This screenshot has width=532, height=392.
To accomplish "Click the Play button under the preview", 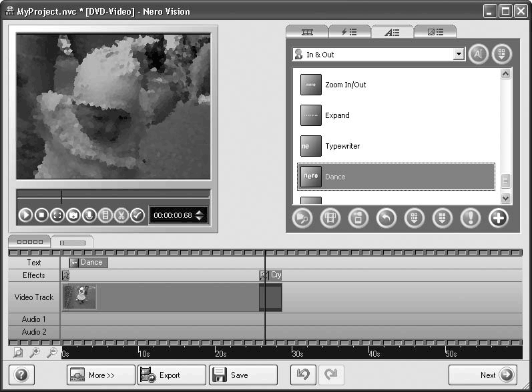I will [25, 215].
